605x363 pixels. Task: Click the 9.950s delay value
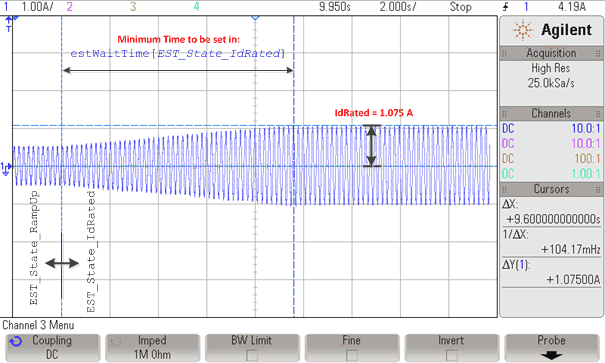(335, 7)
